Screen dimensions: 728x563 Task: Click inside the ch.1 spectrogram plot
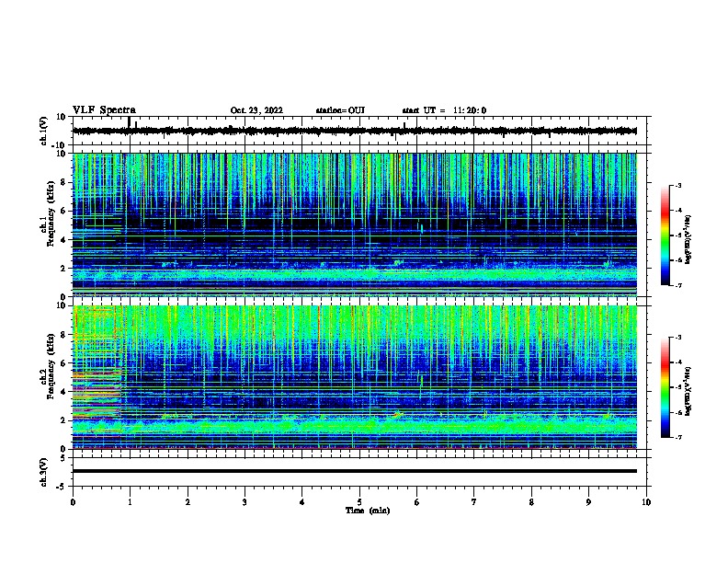click(x=355, y=224)
